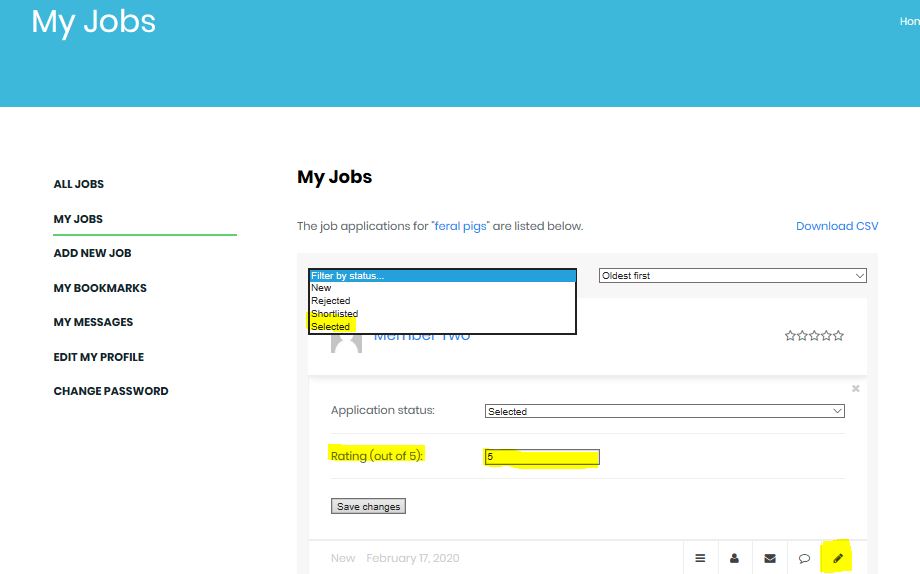Close the application edit panel

[855, 388]
